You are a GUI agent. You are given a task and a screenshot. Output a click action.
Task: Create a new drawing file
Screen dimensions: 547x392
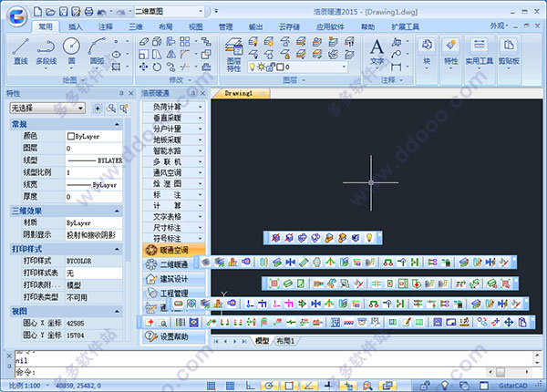tap(37, 12)
